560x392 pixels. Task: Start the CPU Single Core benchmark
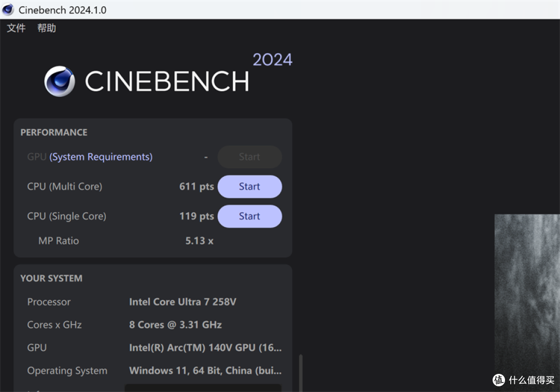249,216
